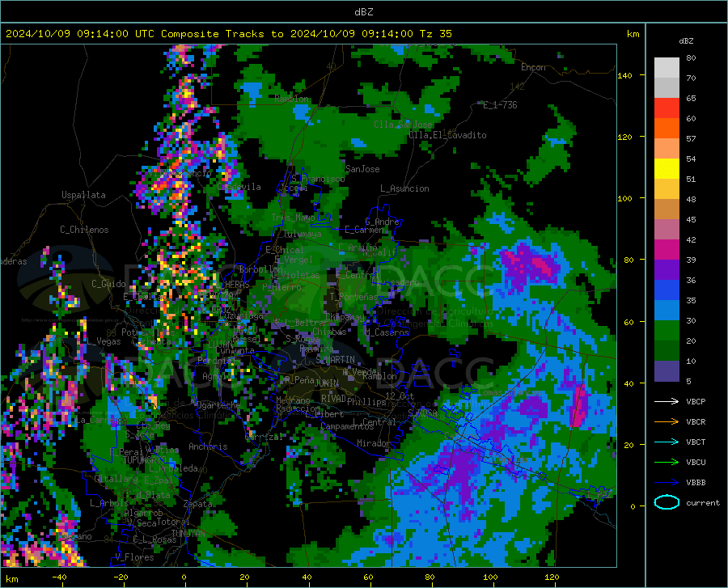Click the Mirador map label
The width and height of the screenshot is (728, 588).
pyautogui.click(x=374, y=443)
